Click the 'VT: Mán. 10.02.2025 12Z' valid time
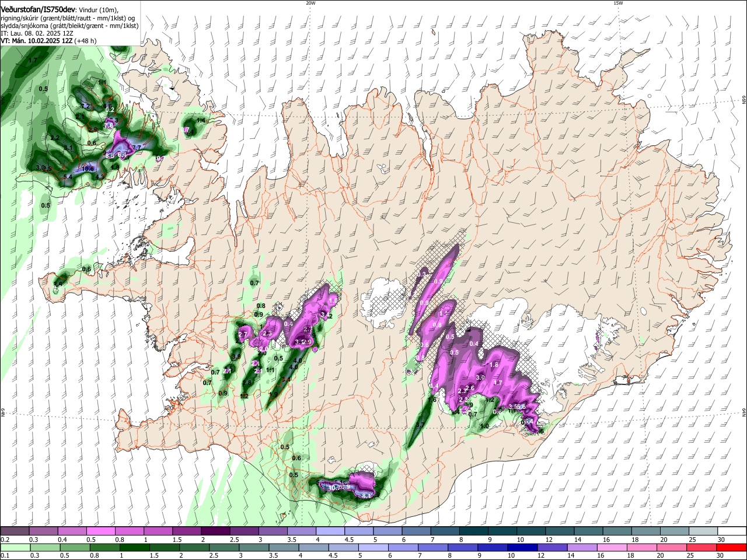 [x=36, y=41]
